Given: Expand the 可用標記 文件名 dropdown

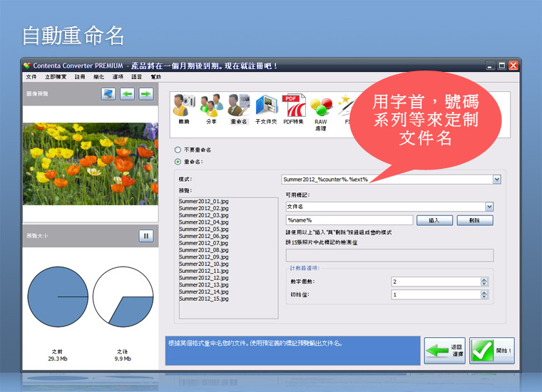Looking at the screenshot, I should click(x=489, y=207).
